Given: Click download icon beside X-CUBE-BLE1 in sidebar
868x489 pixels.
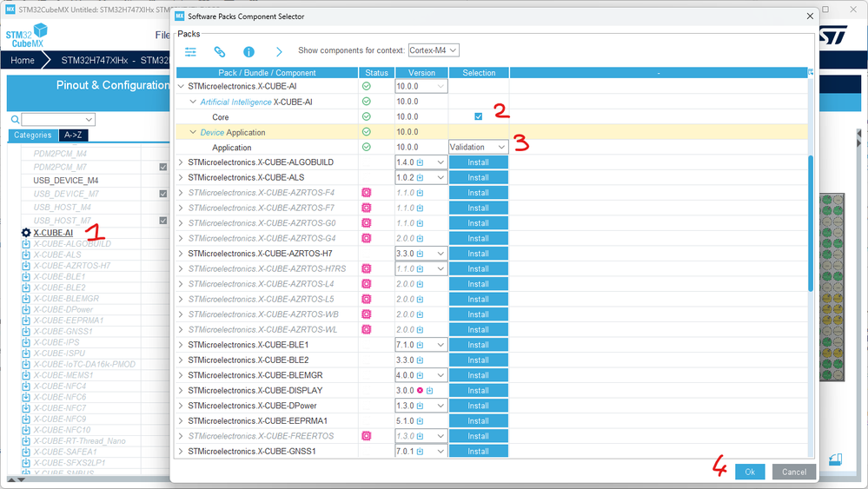Looking at the screenshot, I should tap(26, 276).
